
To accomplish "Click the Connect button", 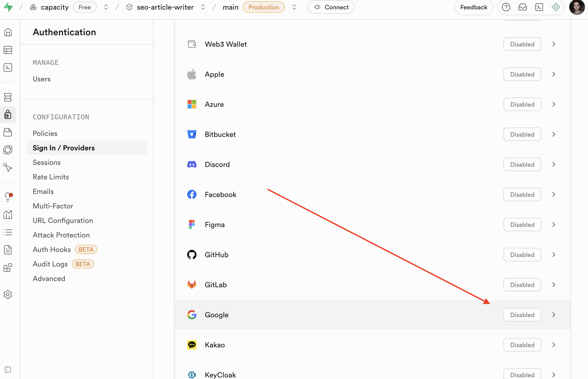I will click(x=331, y=7).
